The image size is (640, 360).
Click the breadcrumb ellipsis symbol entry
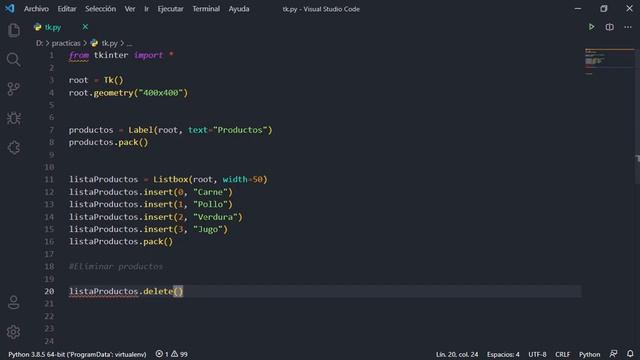(129, 44)
